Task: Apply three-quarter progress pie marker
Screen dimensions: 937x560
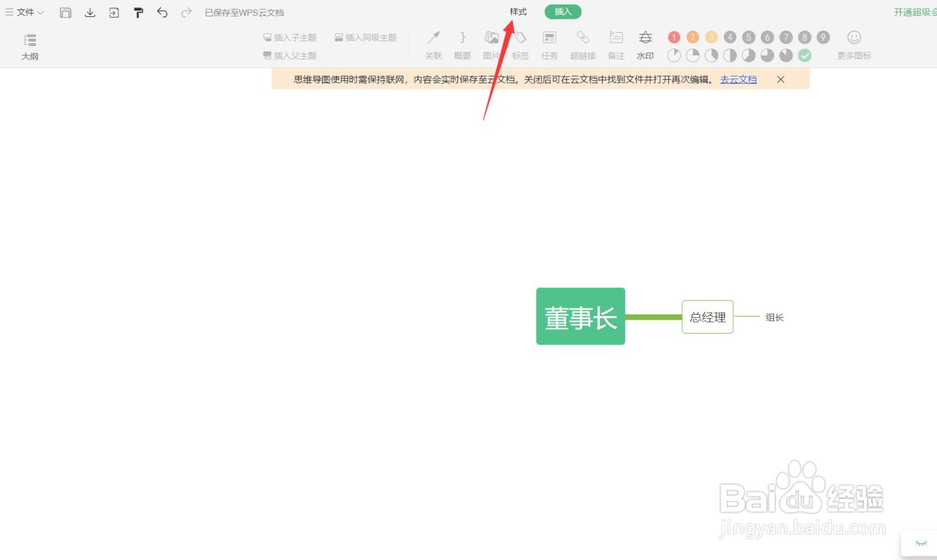Action: tap(767, 56)
